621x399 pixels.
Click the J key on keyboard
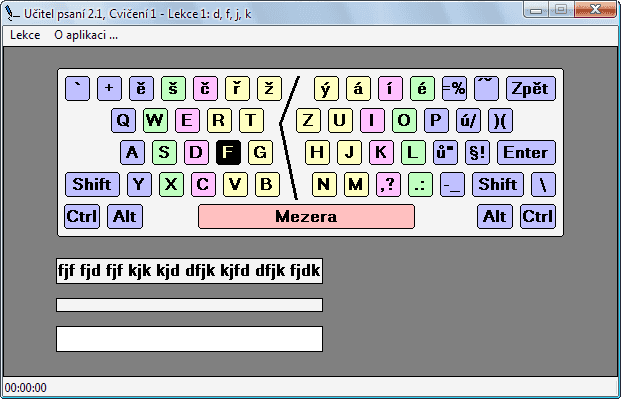(x=349, y=152)
